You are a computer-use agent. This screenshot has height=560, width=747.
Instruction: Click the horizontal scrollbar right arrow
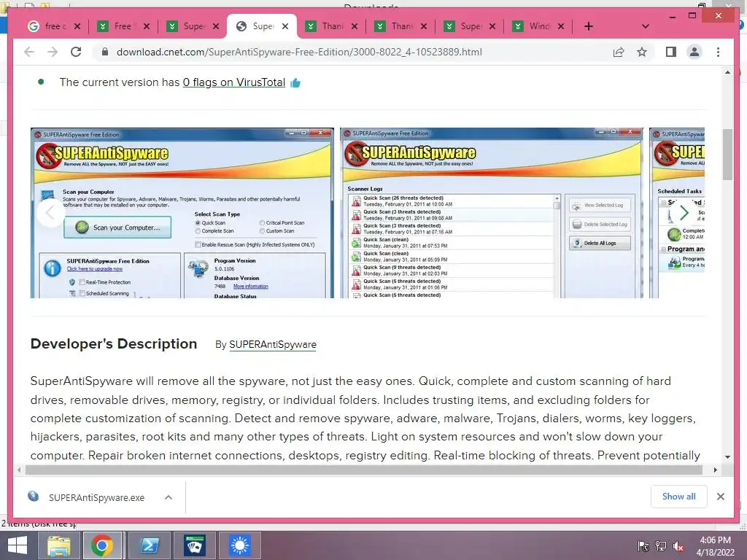coord(715,470)
